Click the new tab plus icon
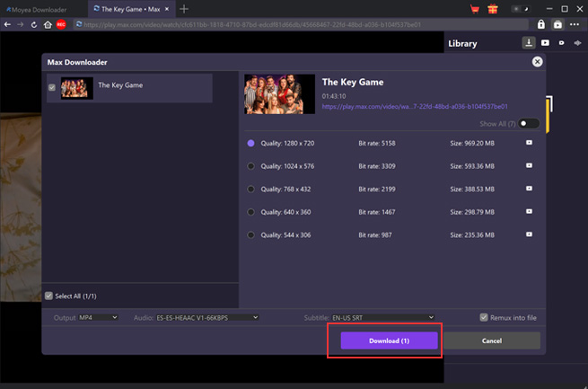This screenshot has height=389, width=588. pos(184,8)
